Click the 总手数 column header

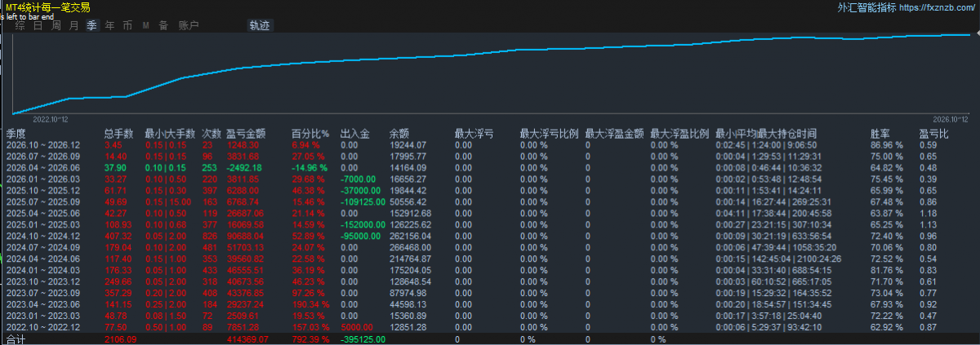pos(120,133)
